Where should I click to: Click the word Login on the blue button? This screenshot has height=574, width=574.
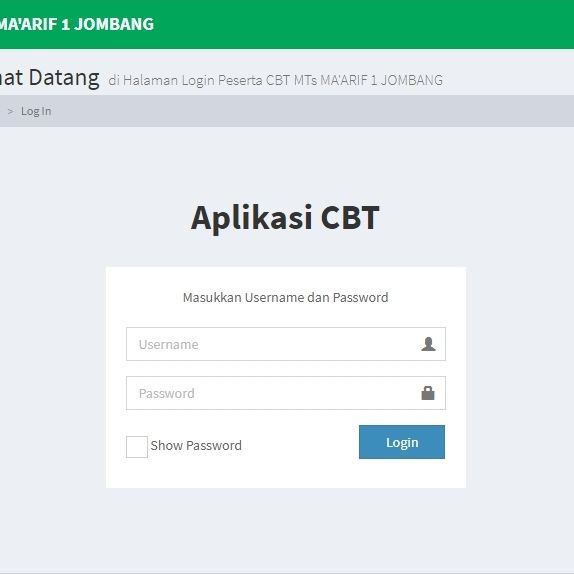pos(402,443)
